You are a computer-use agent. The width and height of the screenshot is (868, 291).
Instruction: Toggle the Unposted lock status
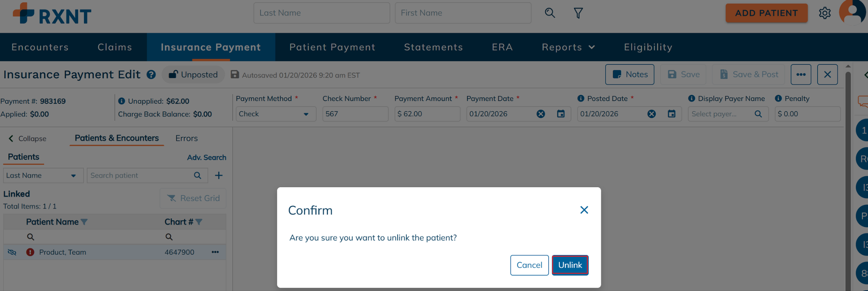[x=193, y=75]
